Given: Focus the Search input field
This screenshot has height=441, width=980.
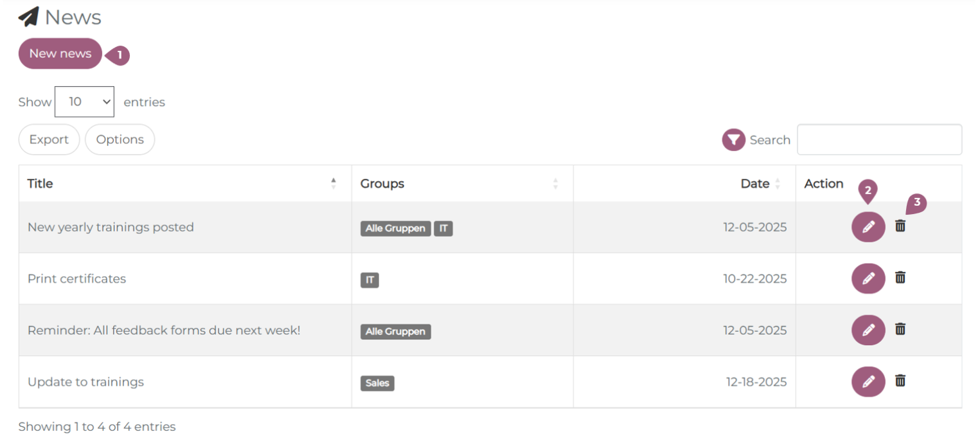Looking at the screenshot, I should (x=879, y=139).
